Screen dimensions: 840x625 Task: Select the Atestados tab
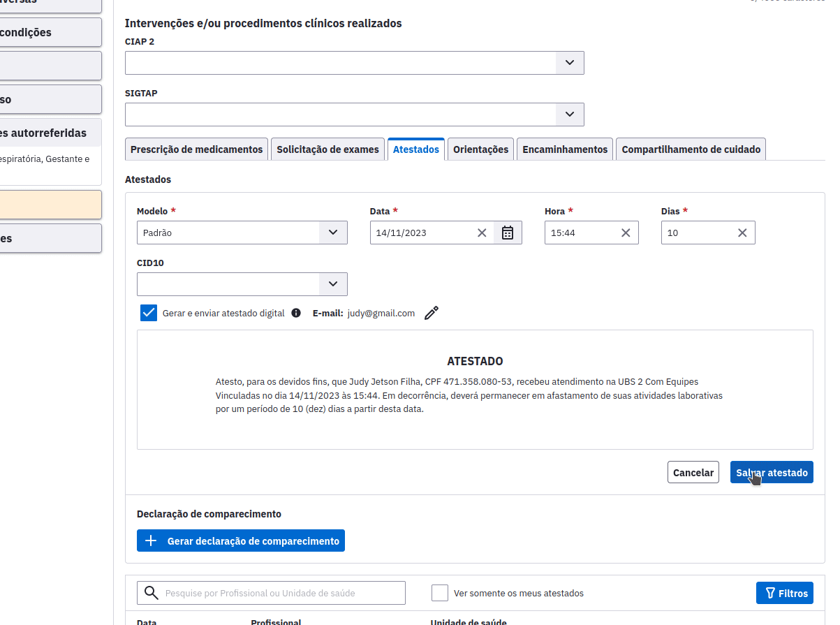point(416,149)
